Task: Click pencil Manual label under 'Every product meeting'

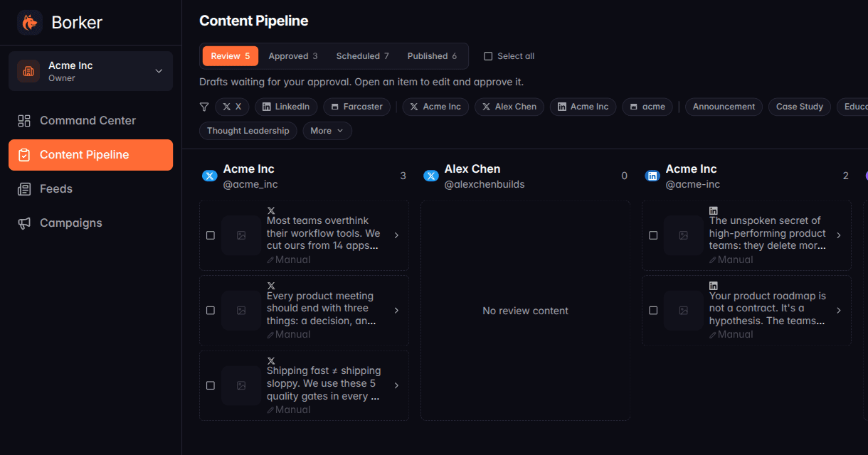Action: click(x=289, y=334)
